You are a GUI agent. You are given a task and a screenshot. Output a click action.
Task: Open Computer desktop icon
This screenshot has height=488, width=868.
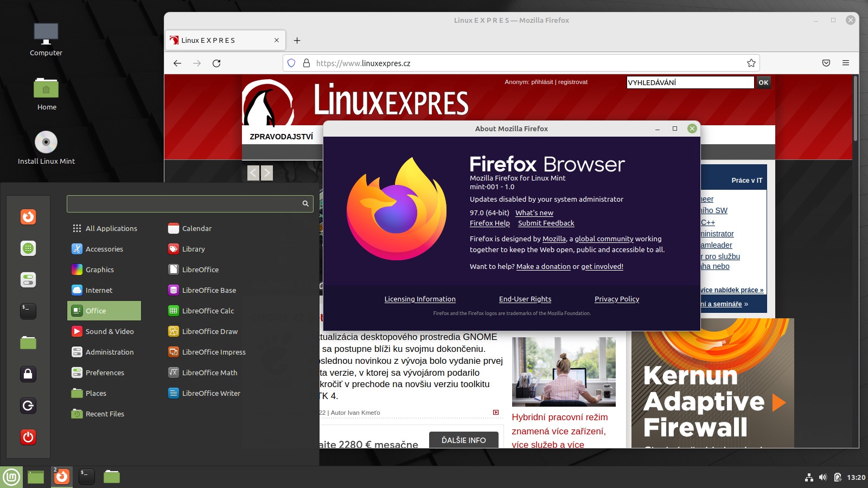coord(46,40)
